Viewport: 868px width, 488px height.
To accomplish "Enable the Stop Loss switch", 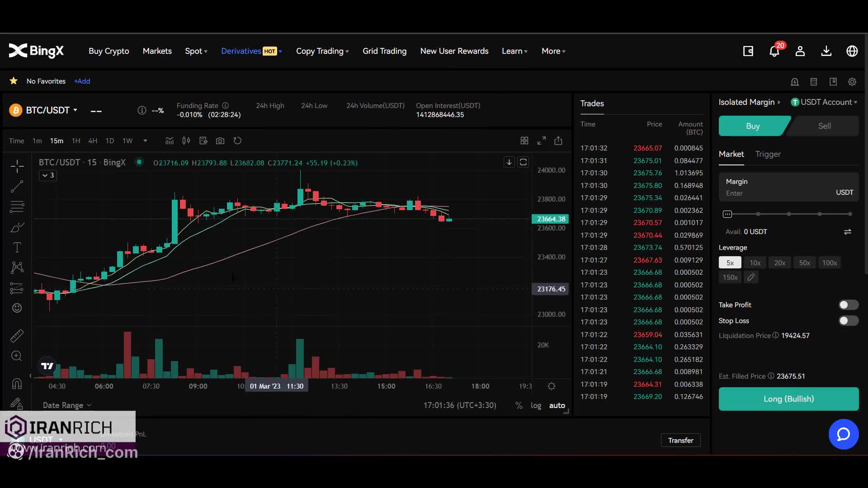I will coord(848,321).
